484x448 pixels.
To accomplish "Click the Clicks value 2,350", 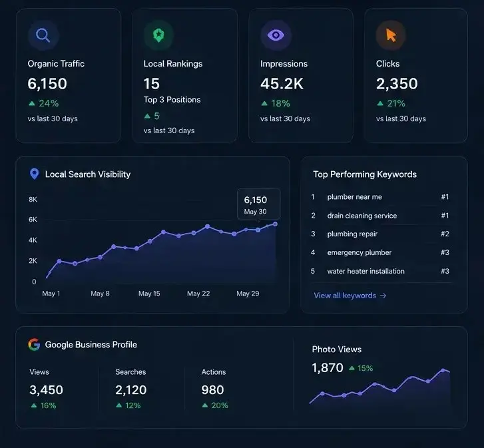I will click(x=397, y=84).
